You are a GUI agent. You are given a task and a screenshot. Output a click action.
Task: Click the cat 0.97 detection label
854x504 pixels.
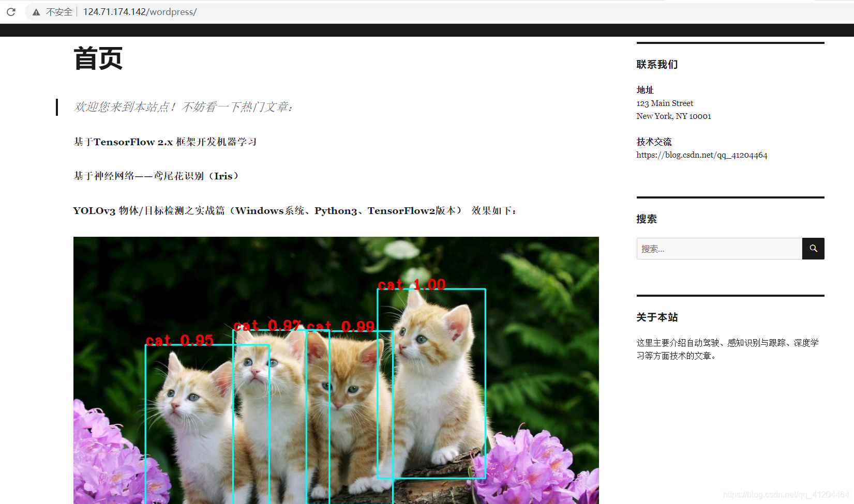[267, 326]
